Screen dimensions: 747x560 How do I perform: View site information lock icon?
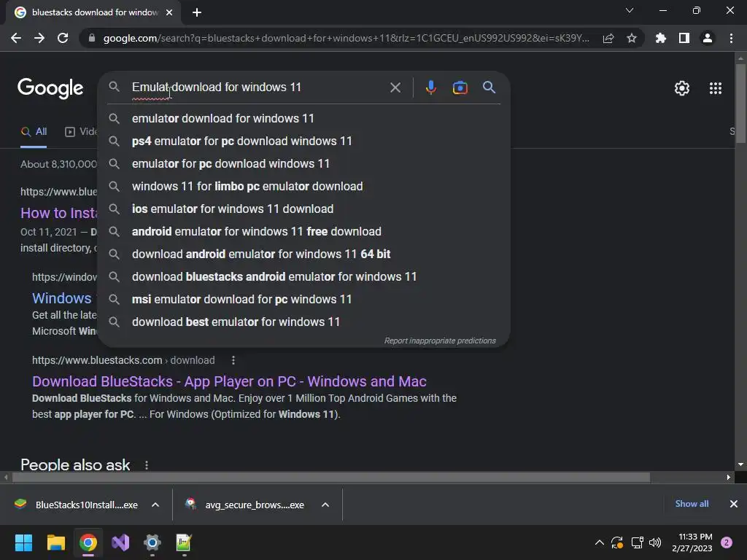92,38
